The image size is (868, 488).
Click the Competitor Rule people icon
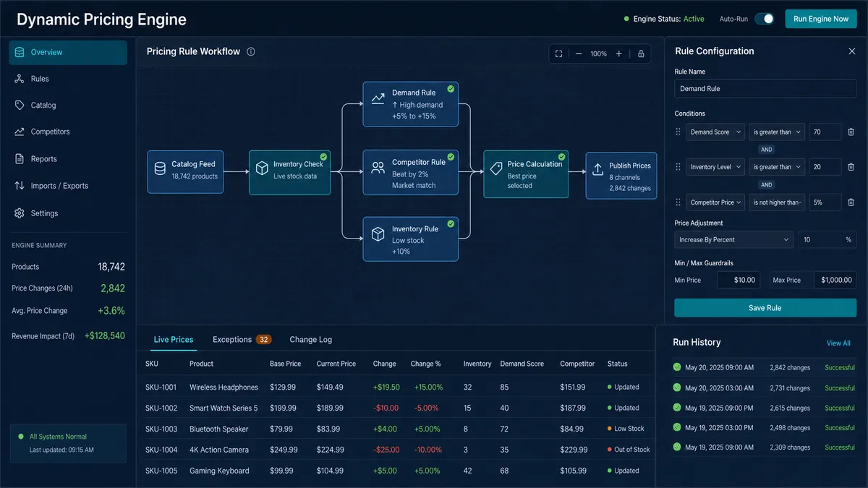tap(378, 168)
